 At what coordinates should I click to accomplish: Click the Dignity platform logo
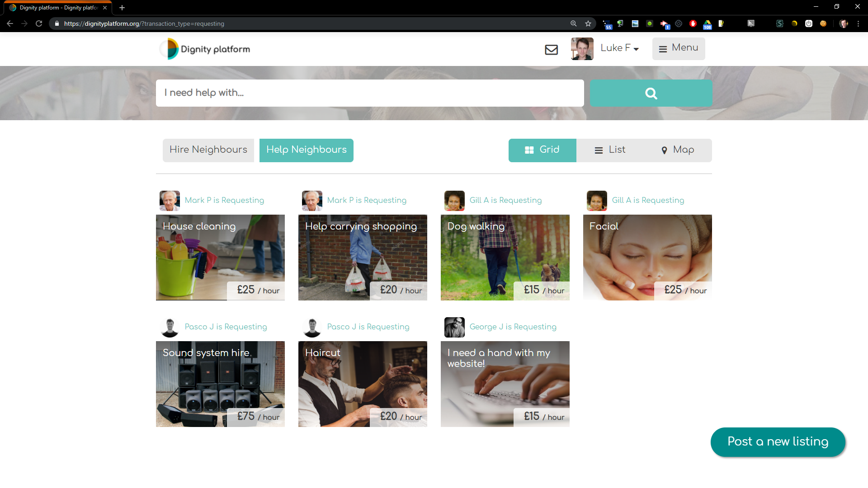pos(205,49)
